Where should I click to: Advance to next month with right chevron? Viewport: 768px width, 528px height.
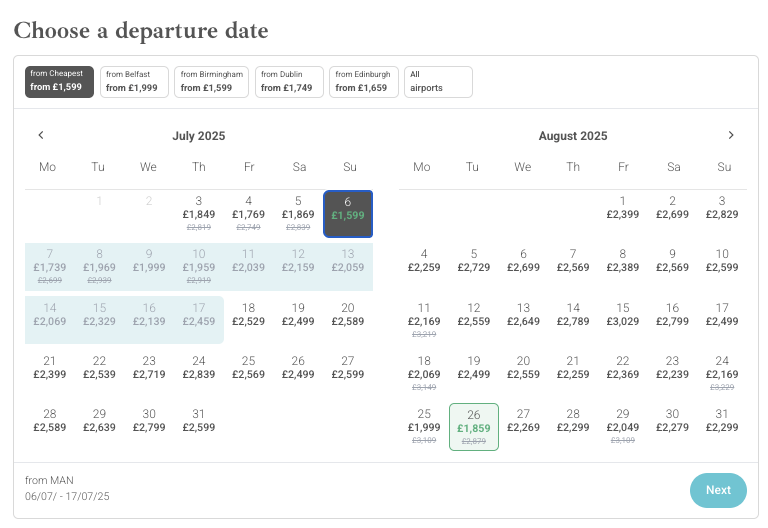pyautogui.click(x=731, y=135)
